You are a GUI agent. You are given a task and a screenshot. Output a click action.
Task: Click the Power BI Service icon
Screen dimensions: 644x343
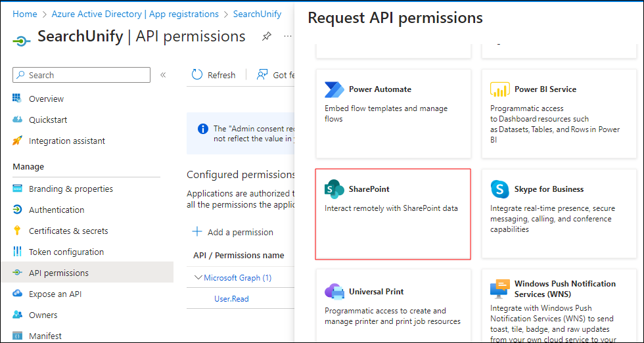tap(500, 89)
